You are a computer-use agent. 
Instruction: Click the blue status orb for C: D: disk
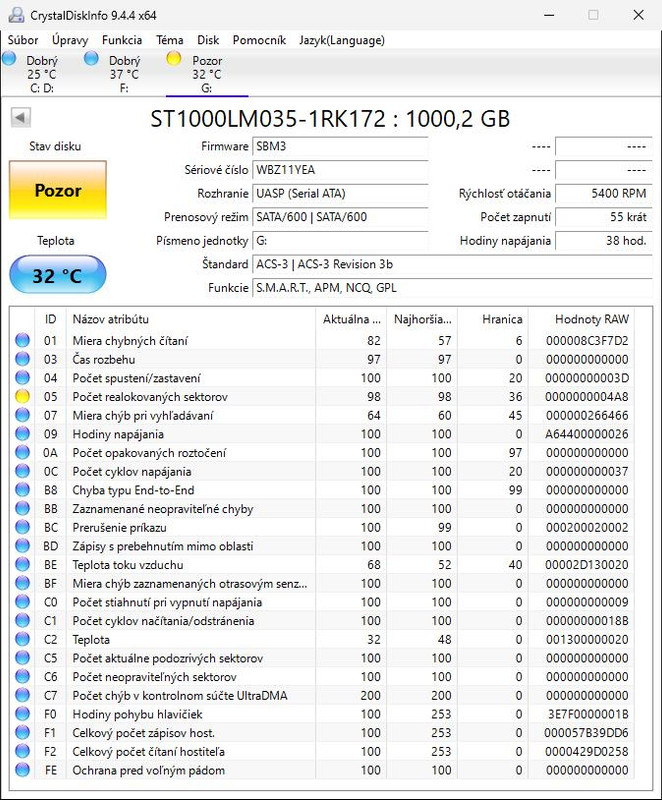click(9, 59)
